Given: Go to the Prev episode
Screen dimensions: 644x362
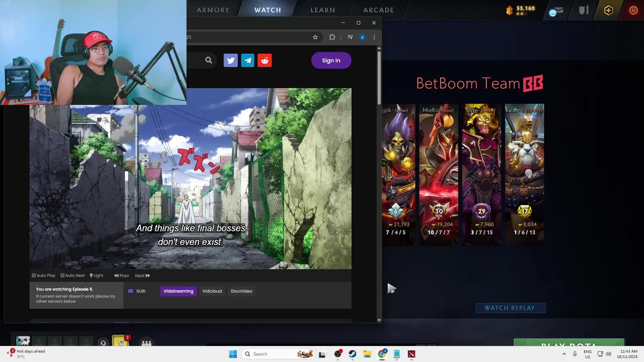Looking at the screenshot, I should tap(122, 276).
